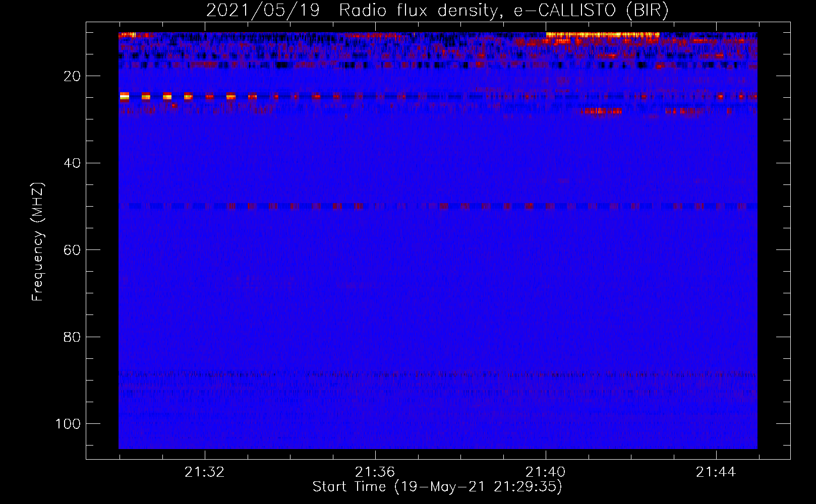
Task: Click the 80 MHz frequency tick label
Action: click(72, 337)
